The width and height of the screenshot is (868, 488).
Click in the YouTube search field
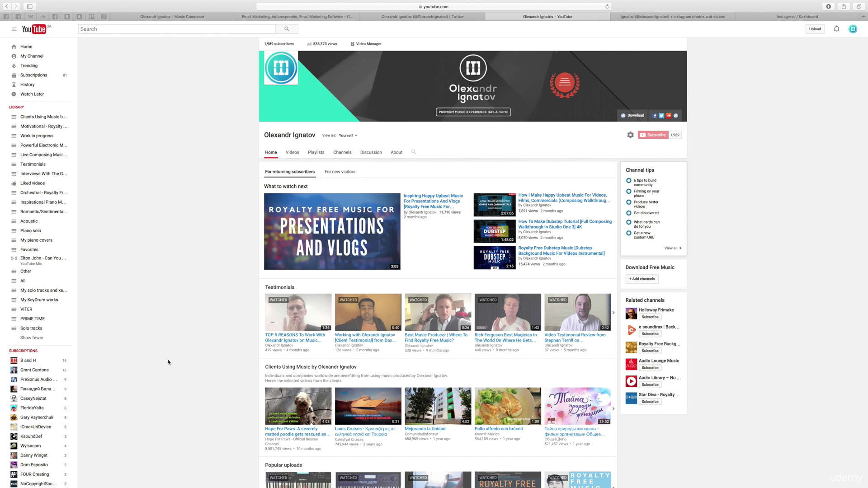point(176,29)
